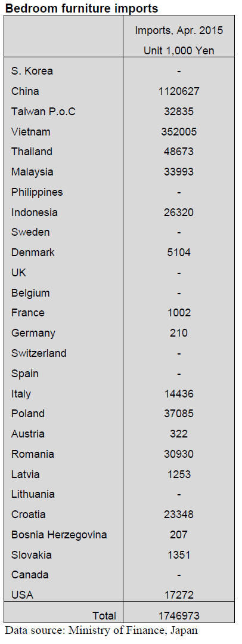Select the Italy value 14436
242x644 pixels.
tap(179, 394)
